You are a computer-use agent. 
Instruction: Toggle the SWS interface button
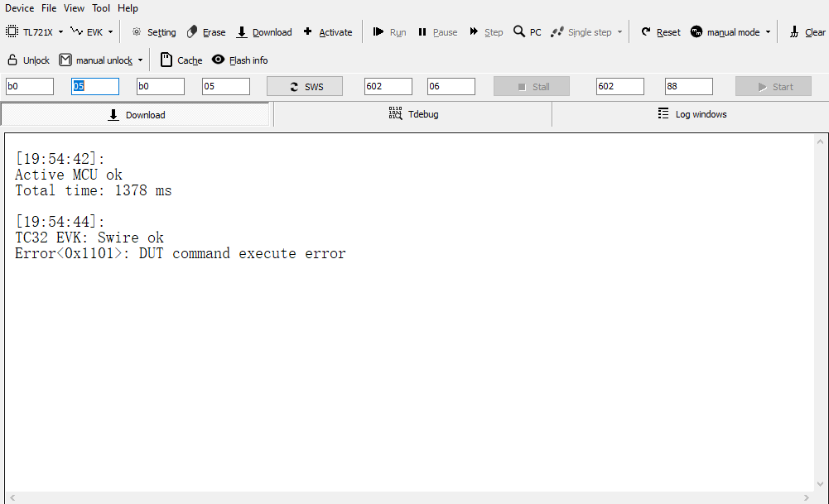pyautogui.click(x=304, y=85)
